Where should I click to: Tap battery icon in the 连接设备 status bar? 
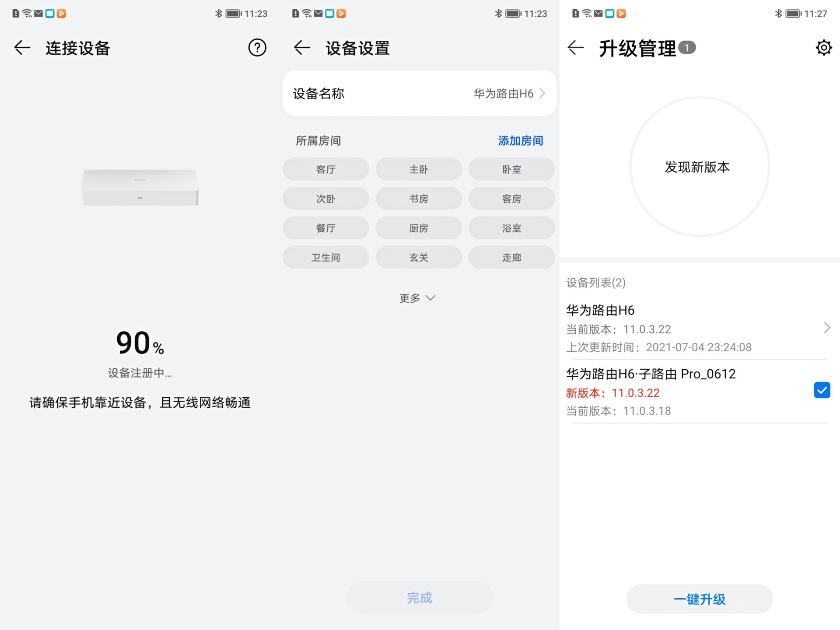click(234, 14)
